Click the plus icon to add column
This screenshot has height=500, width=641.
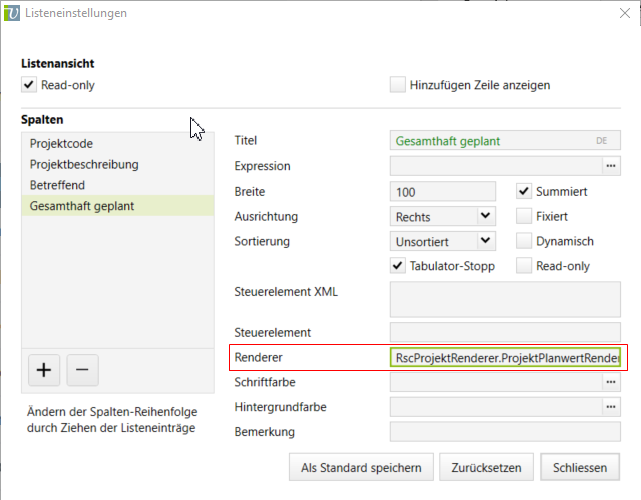coord(44,369)
